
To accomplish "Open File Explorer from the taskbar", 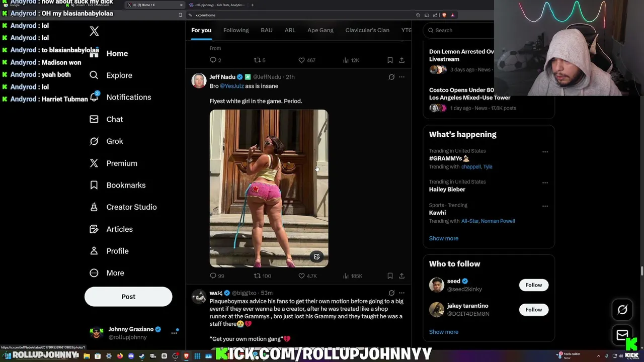I will [x=87, y=356].
